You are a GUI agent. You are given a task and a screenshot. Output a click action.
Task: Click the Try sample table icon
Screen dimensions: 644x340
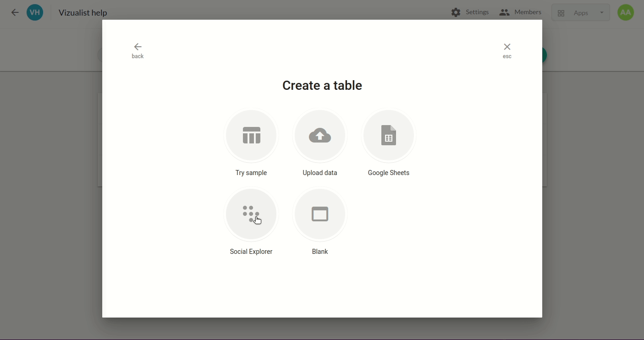pos(251,136)
